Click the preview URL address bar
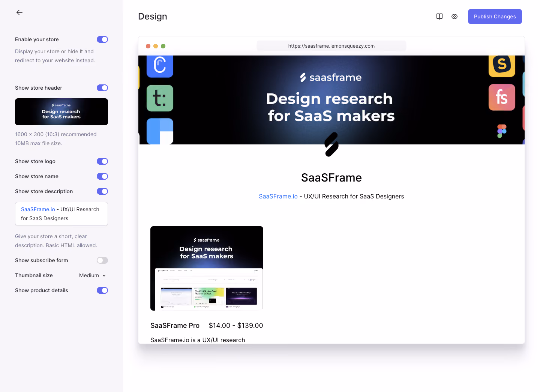The height and width of the screenshot is (392, 540). (x=331, y=46)
